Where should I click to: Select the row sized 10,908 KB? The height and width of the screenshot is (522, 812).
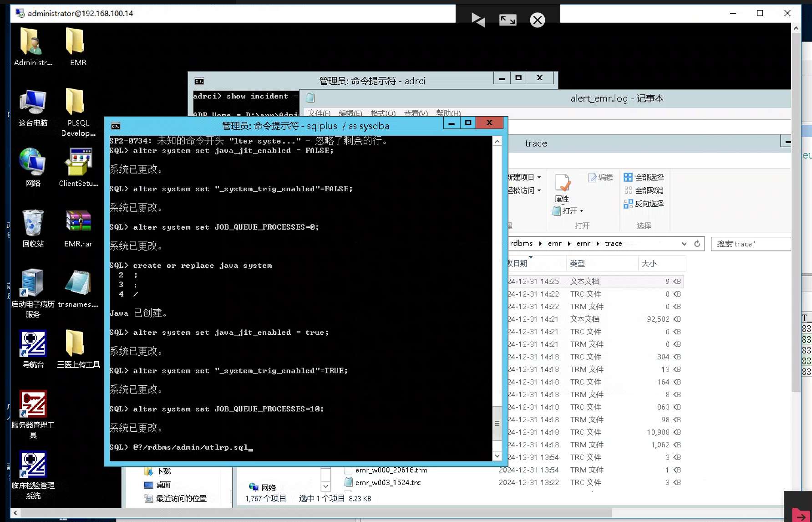click(596, 432)
